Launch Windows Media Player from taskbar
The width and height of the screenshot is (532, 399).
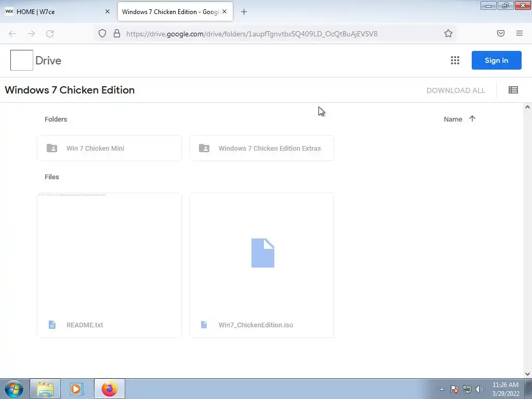pos(77,389)
